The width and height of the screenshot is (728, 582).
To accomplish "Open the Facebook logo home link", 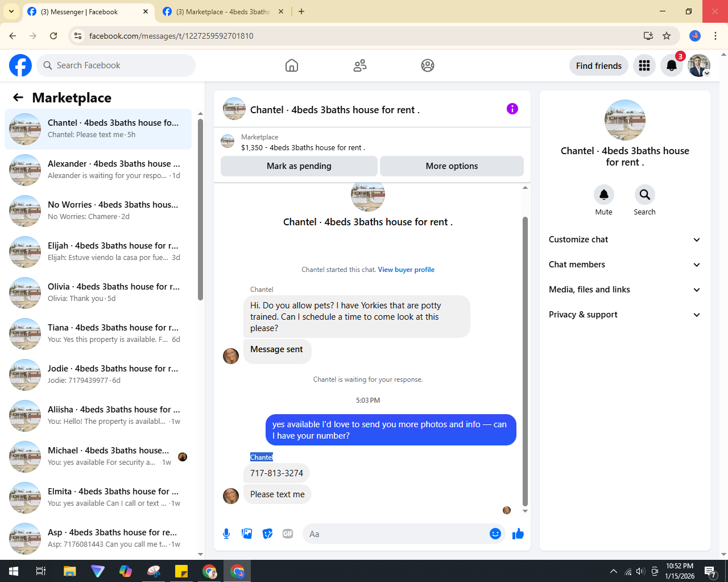I will coord(20,65).
